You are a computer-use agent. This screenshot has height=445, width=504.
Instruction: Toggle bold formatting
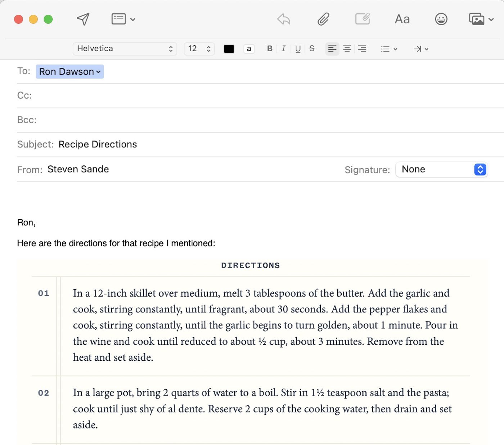(270, 49)
